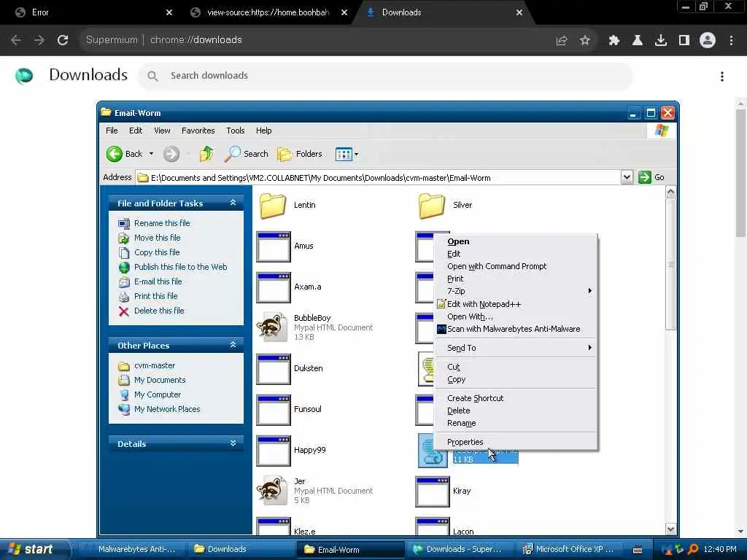Select the Lacon file name
Viewport: 747px width, 560px height.
point(463,532)
